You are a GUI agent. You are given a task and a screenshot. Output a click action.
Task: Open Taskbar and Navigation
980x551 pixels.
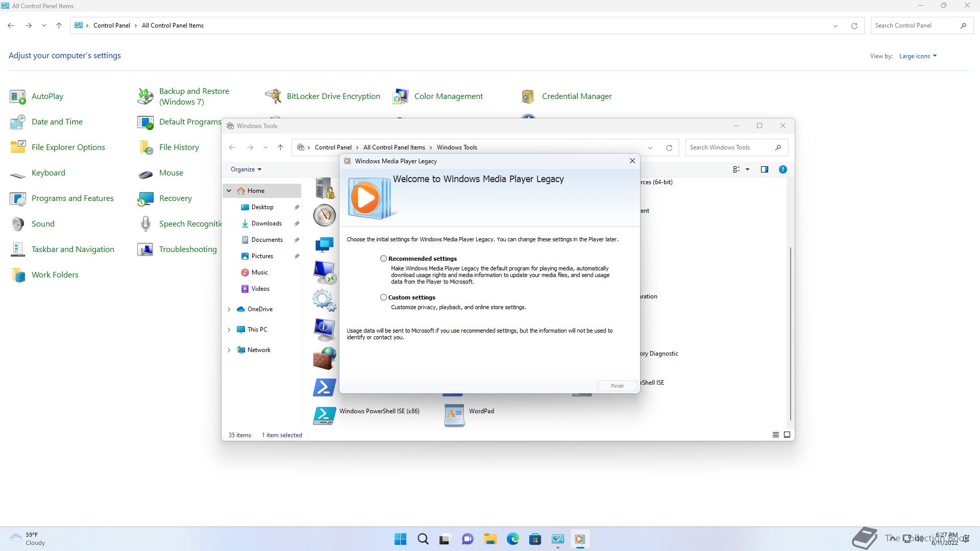62,249
